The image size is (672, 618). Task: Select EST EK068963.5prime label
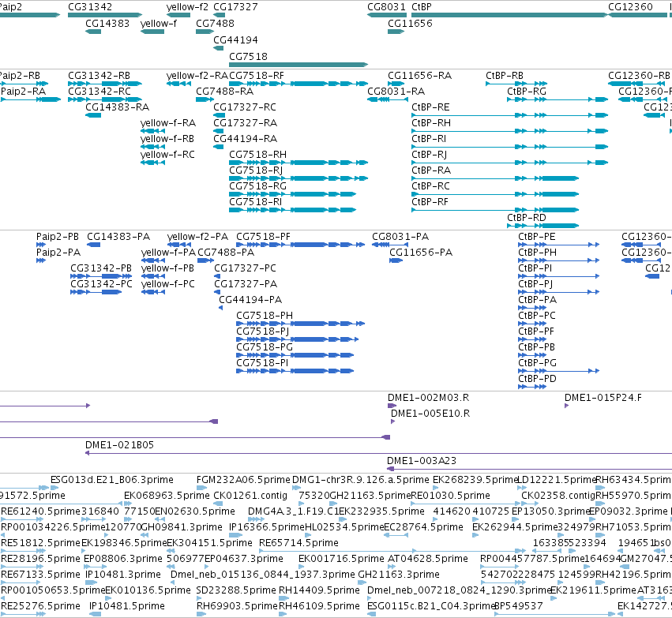[x=167, y=496]
